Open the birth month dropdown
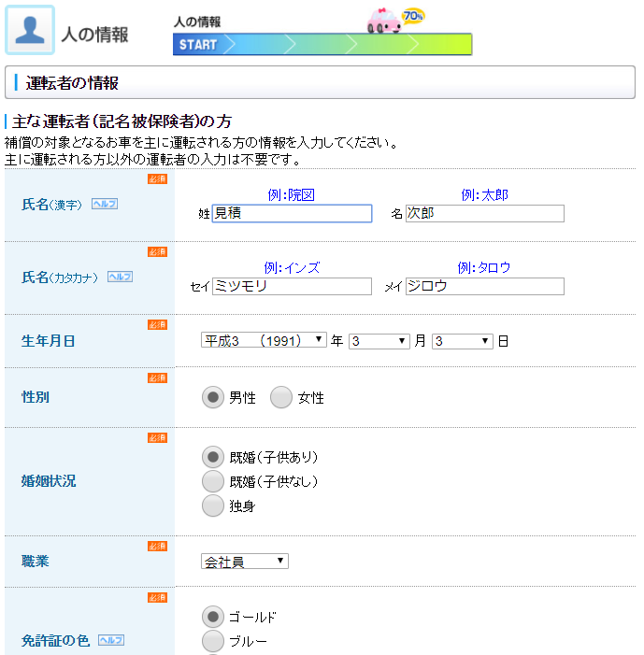 379,341
